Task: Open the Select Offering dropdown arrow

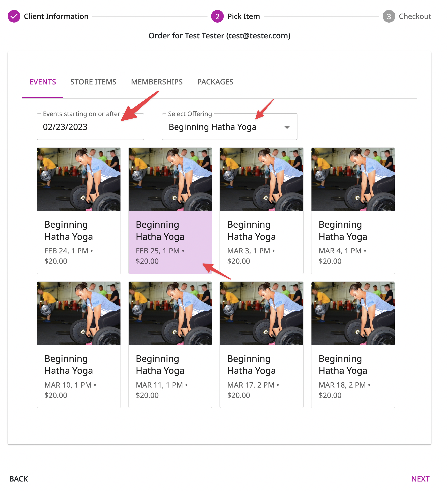Action: click(x=287, y=127)
